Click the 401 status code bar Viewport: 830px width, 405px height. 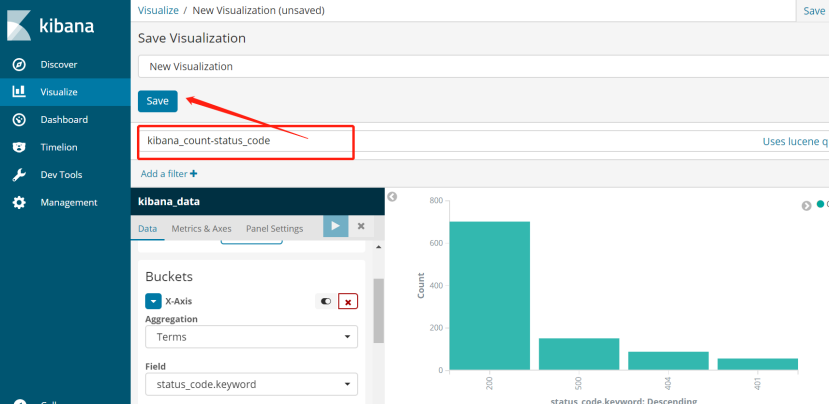click(x=758, y=364)
